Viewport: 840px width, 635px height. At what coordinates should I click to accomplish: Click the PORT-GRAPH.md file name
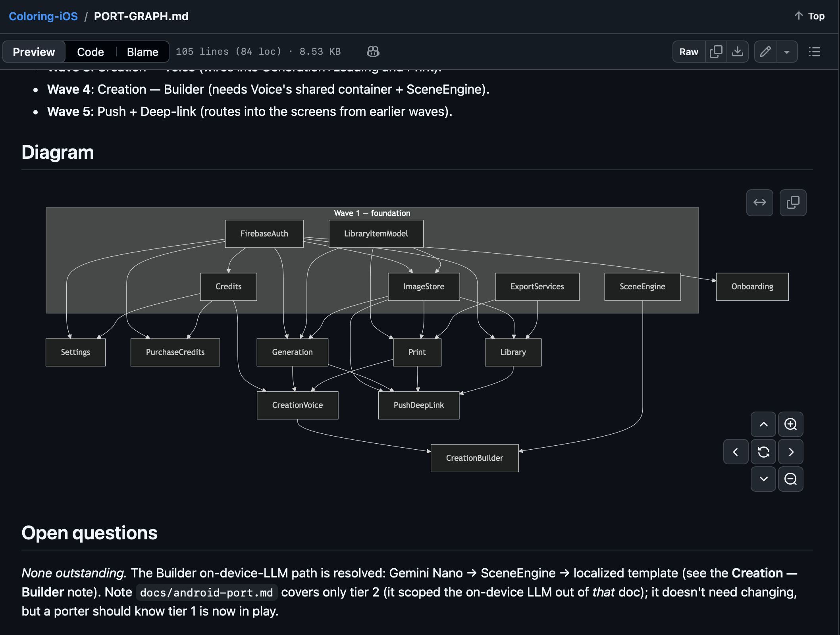141,16
